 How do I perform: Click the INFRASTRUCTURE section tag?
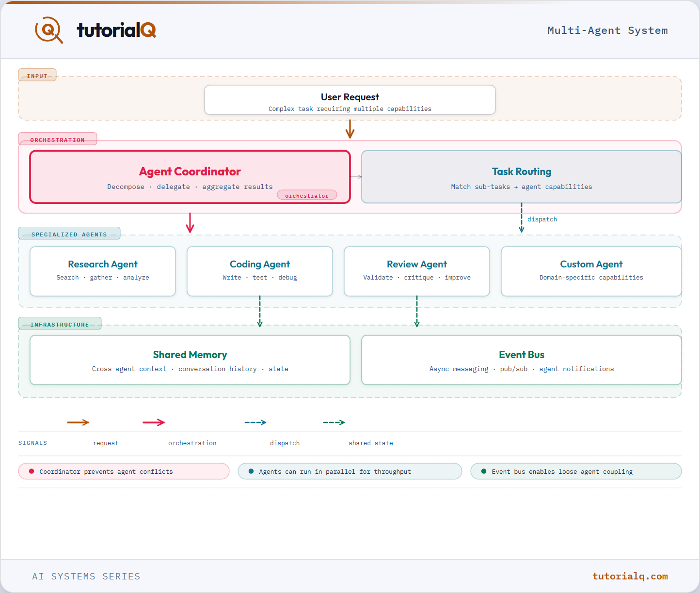tap(60, 324)
